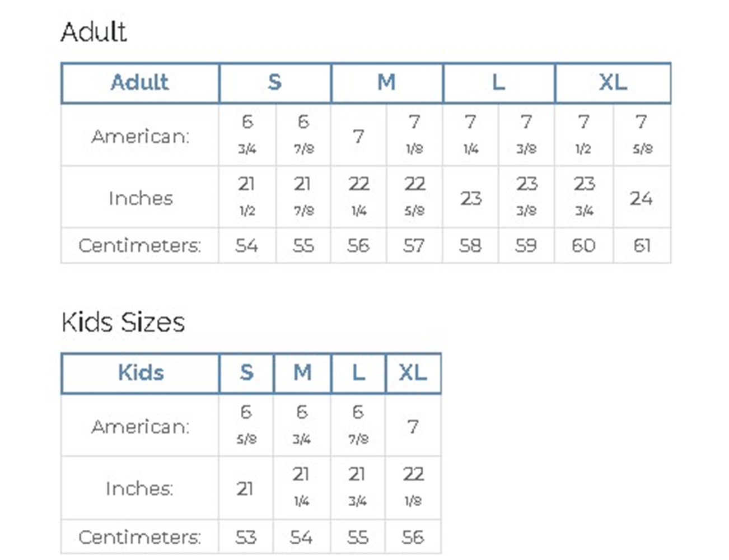Screen dimensions: 729x560
Task: Click the M column header in Kids table
Action: (x=302, y=373)
